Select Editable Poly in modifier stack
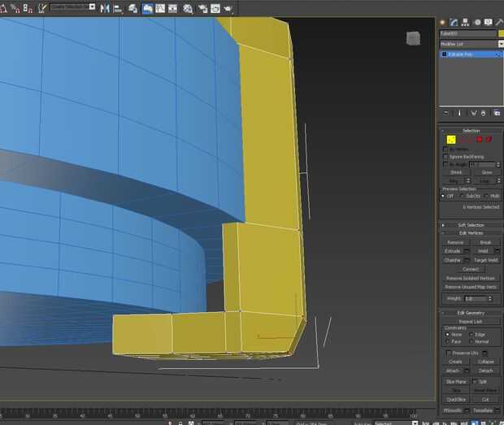 460,54
